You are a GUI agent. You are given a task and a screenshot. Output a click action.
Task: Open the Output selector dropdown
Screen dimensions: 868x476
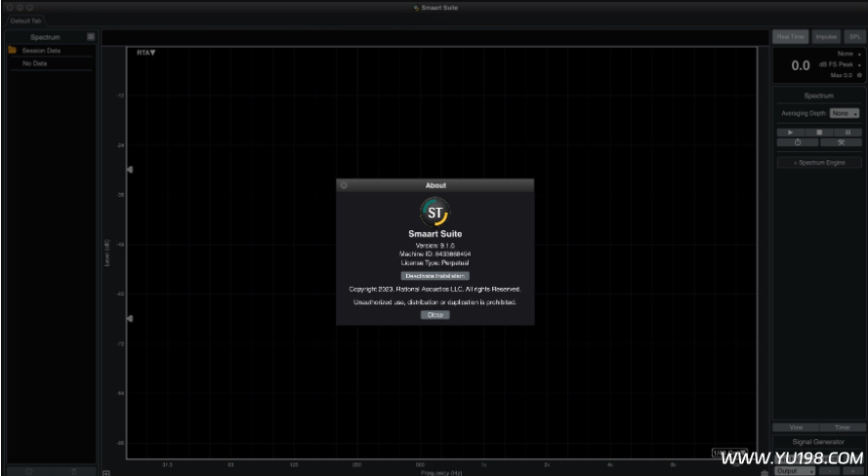[x=796, y=471]
